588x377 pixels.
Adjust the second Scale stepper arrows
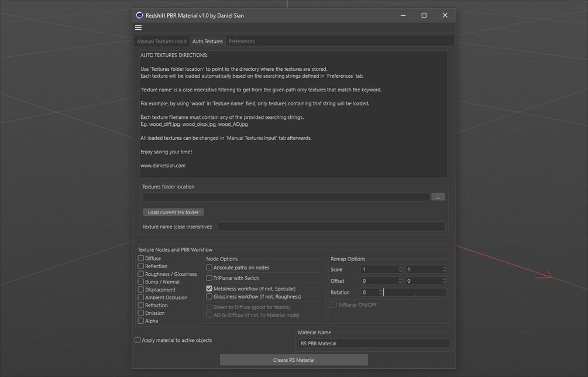pos(445,269)
